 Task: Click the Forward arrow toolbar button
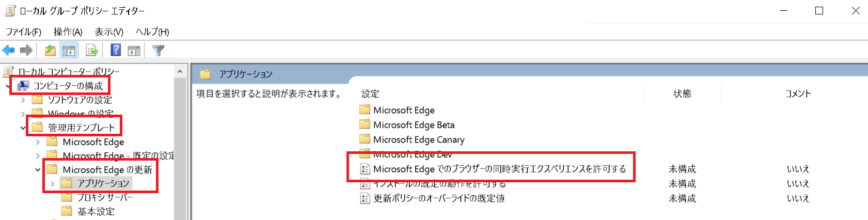coord(26,50)
